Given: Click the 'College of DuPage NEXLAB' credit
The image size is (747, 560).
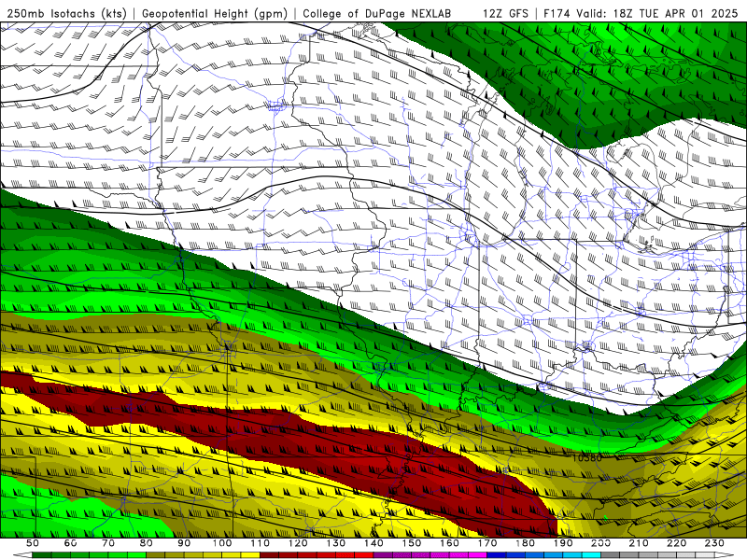Looking at the screenshot, I should pyautogui.click(x=376, y=13).
